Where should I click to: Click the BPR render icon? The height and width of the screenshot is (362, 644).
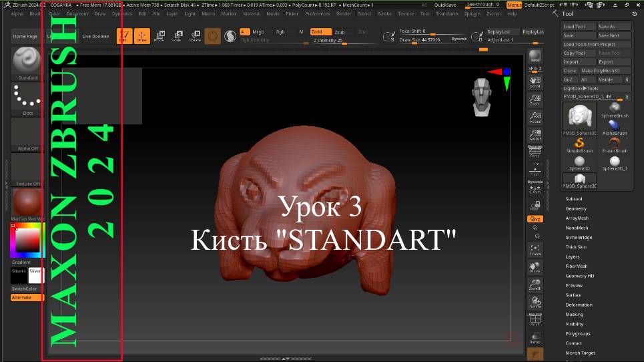coord(535,56)
